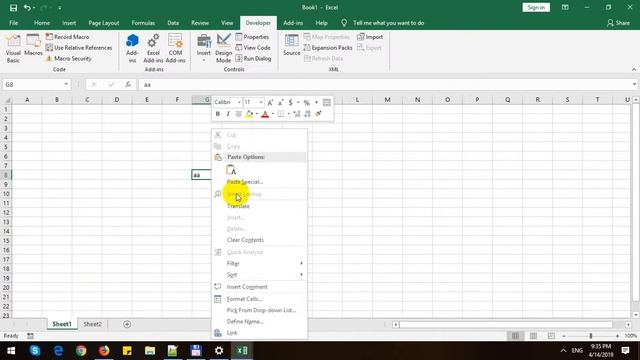Open Macro Security settings

(x=69, y=58)
